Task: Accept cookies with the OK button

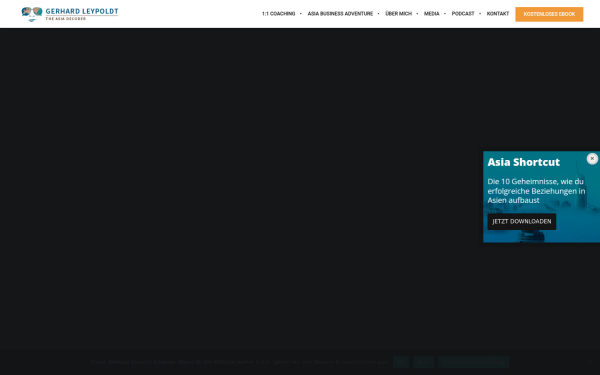Action: tap(401, 362)
